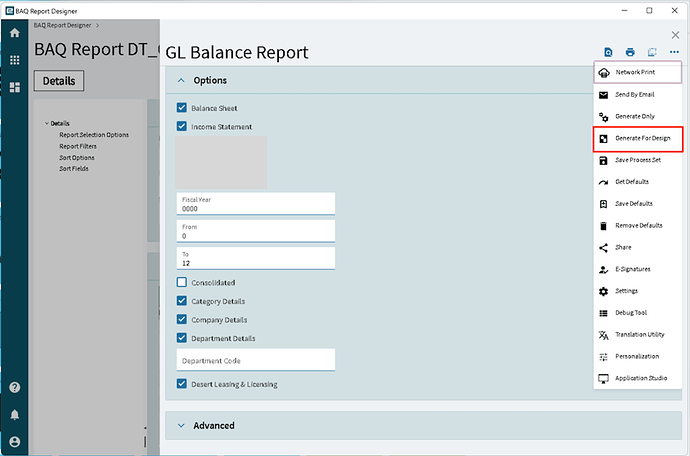Click the To period field
Viewport: 690px width, 456px height.
pos(256,258)
